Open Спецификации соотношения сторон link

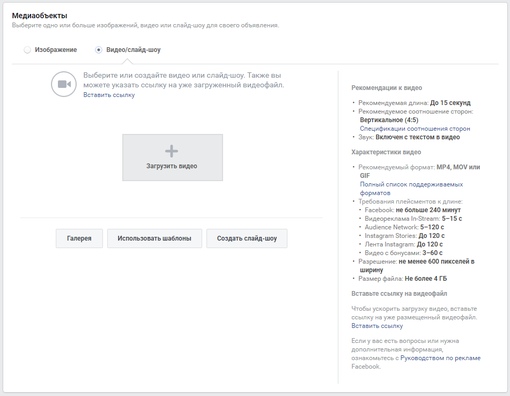415,129
